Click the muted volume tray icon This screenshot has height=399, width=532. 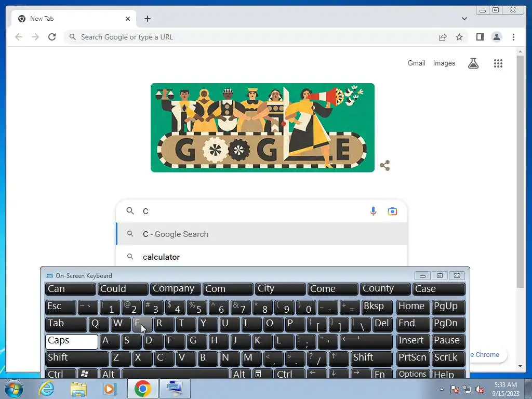point(480,389)
